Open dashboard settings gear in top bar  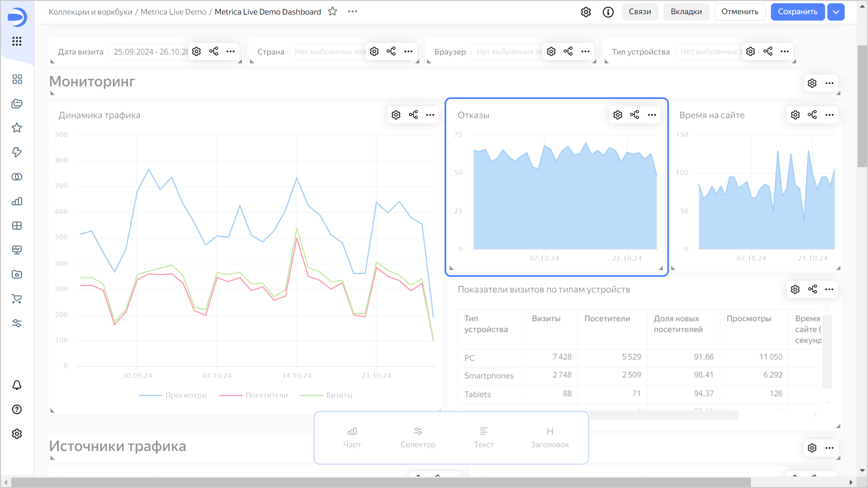click(x=586, y=12)
